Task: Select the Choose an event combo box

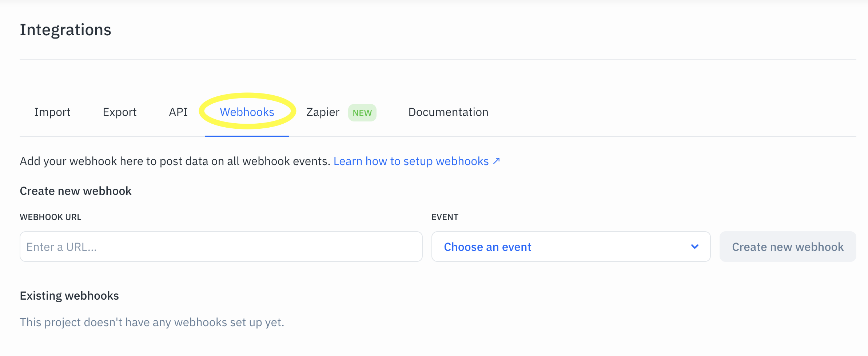Action: point(570,247)
